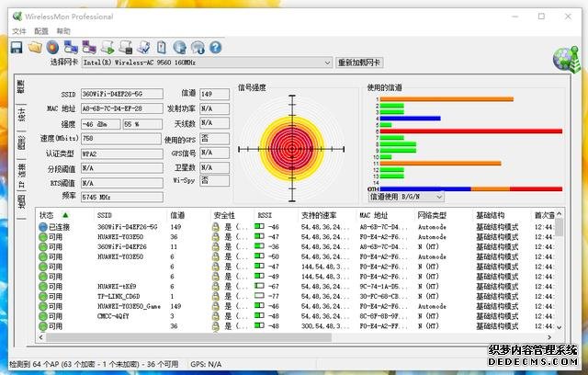Image resolution: width=588 pixels, height=375 pixels.
Task: Click the WirelessMon globe tower logo
Action: [567, 59]
